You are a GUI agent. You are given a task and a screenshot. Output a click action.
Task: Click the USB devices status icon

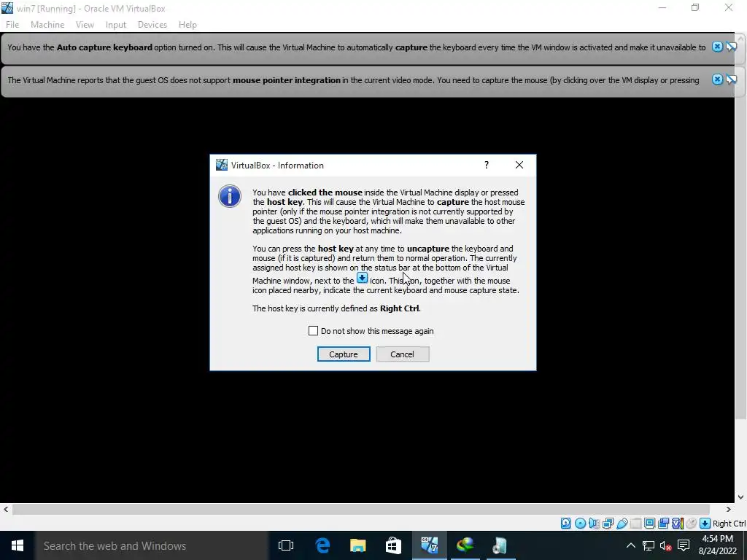pyautogui.click(x=622, y=524)
